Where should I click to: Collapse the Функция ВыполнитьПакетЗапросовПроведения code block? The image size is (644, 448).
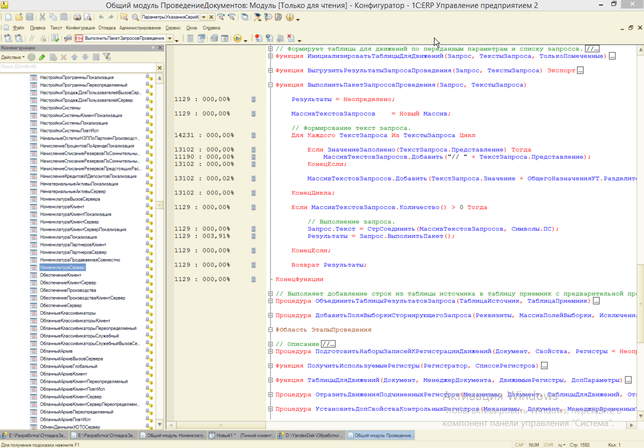click(x=271, y=86)
